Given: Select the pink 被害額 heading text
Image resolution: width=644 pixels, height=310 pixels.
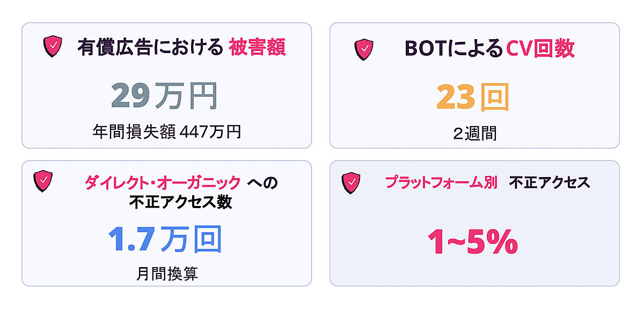Looking at the screenshot, I should pos(257,48).
